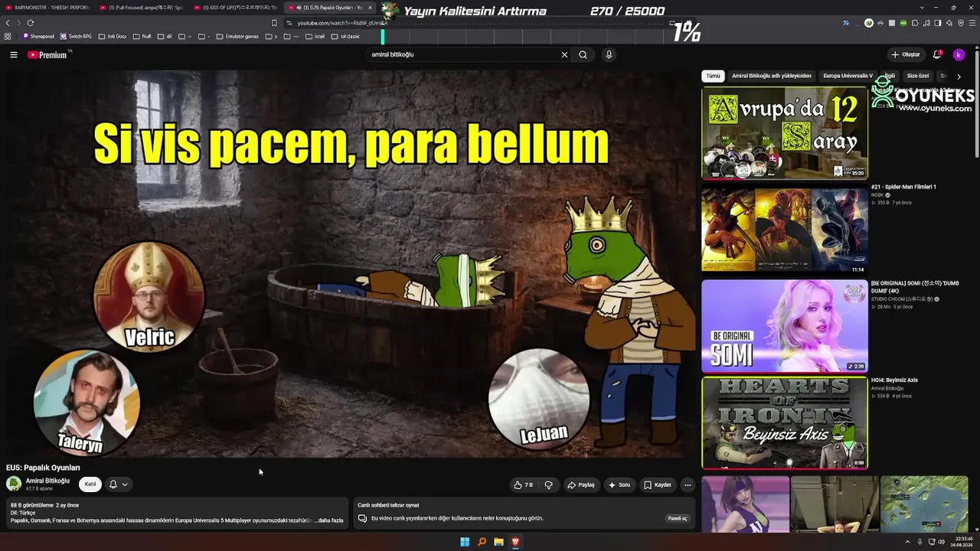Open Amiral Bitikoğlu channel name link
The height and width of the screenshot is (551, 980).
coord(47,481)
